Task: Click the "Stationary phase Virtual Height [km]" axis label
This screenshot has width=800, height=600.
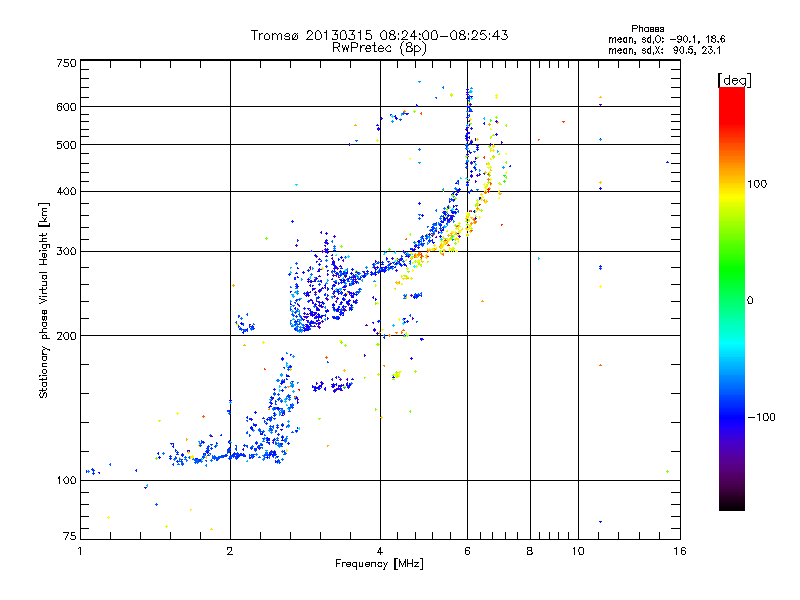Action: click(x=44, y=301)
